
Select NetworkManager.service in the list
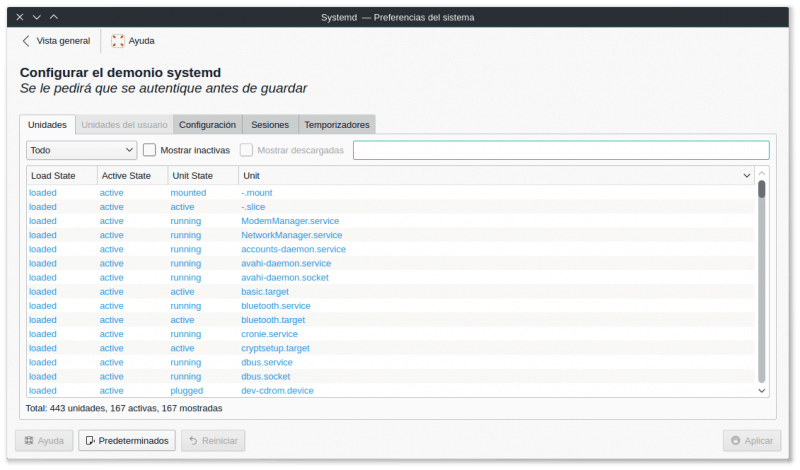coord(391,235)
